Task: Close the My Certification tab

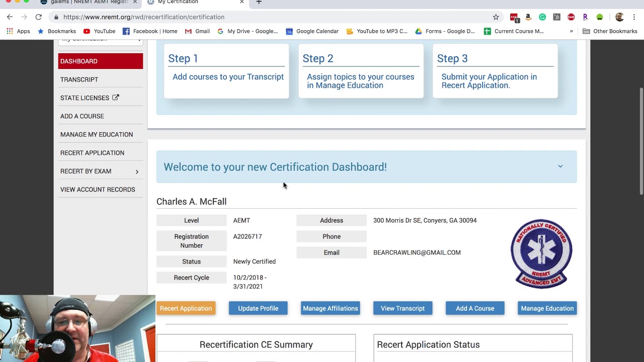Action: 242,3
